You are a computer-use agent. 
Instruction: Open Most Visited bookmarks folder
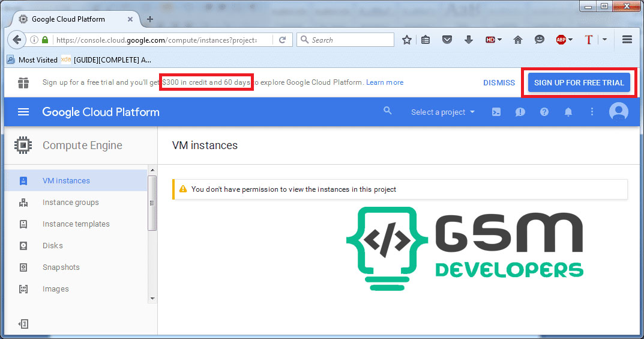coord(32,60)
